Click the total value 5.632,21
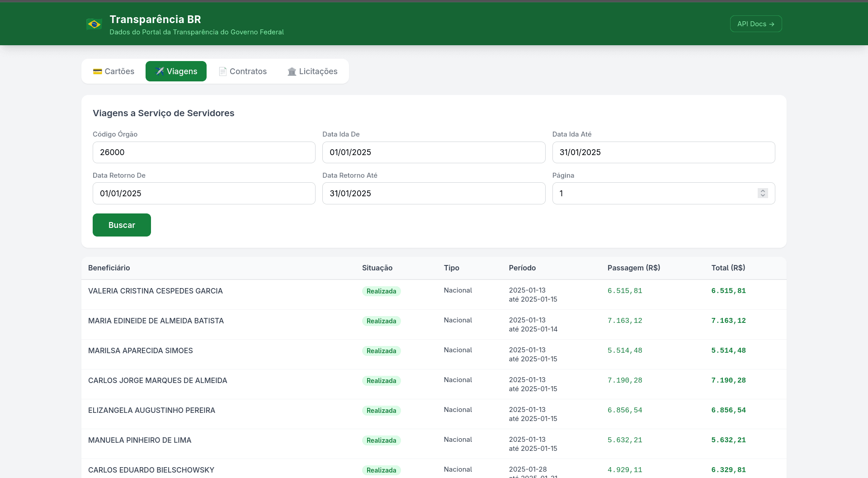Viewport: 868px width, 478px height. pyautogui.click(x=728, y=440)
